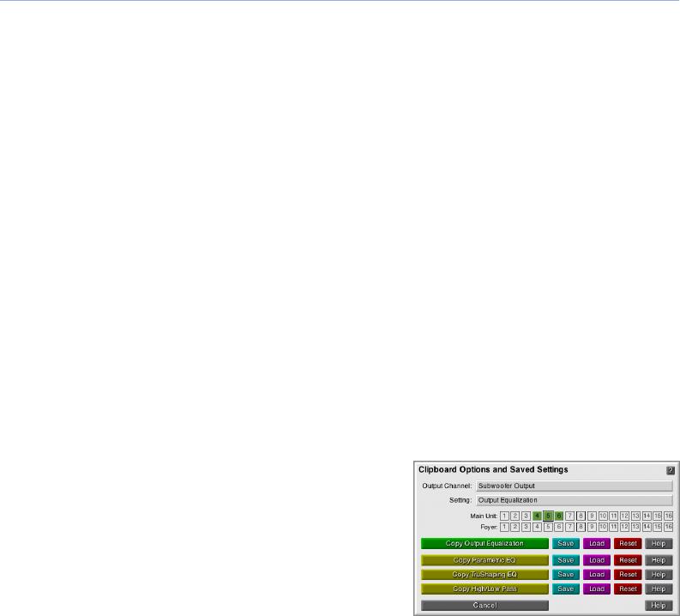Viewport: 680px width, 616px height.
Task: Toggle Main Unit slot 14
Action: [647, 516]
